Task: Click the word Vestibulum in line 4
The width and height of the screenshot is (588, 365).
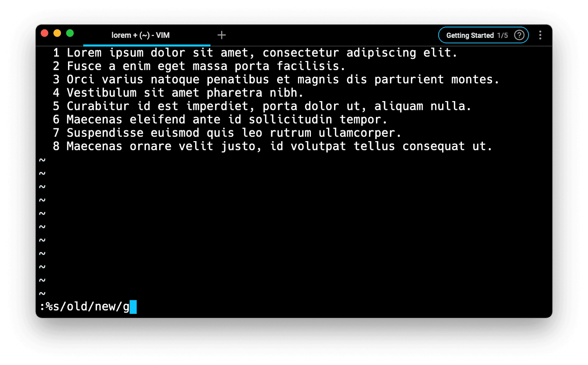Action: coord(102,93)
